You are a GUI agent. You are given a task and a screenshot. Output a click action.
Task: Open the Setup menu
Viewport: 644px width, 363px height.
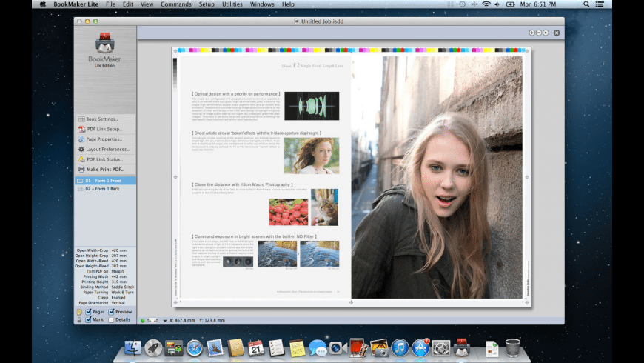(x=207, y=4)
